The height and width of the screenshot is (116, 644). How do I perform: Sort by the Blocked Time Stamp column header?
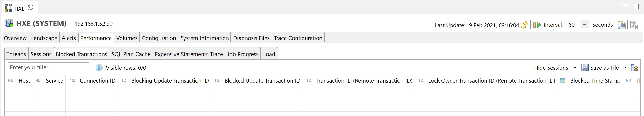coord(595,81)
